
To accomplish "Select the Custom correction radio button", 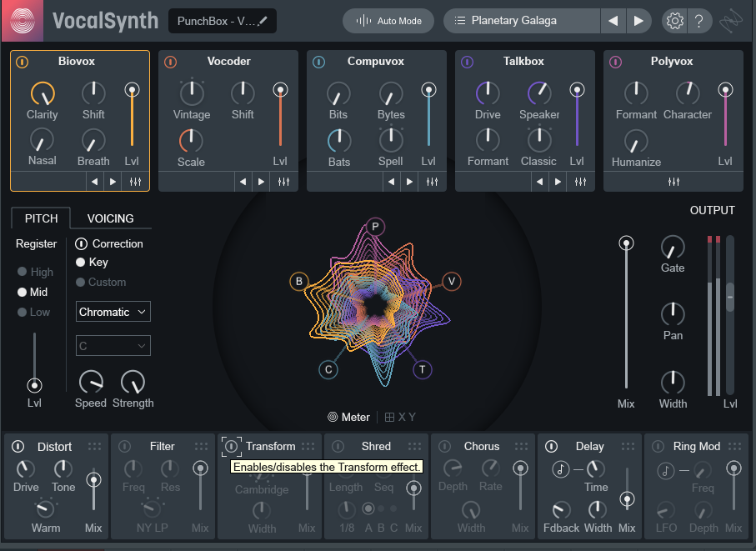I will [81, 282].
